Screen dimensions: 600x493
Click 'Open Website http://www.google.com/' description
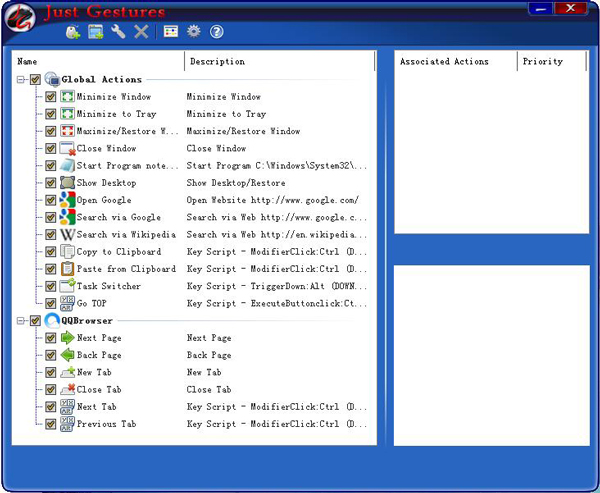[x=272, y=200]
